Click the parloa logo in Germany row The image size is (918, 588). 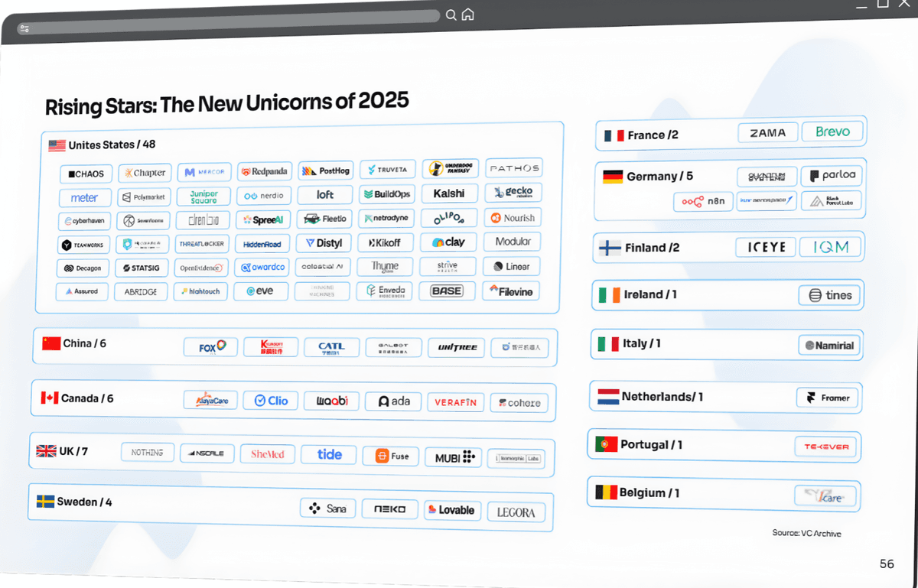coord(832,176)
